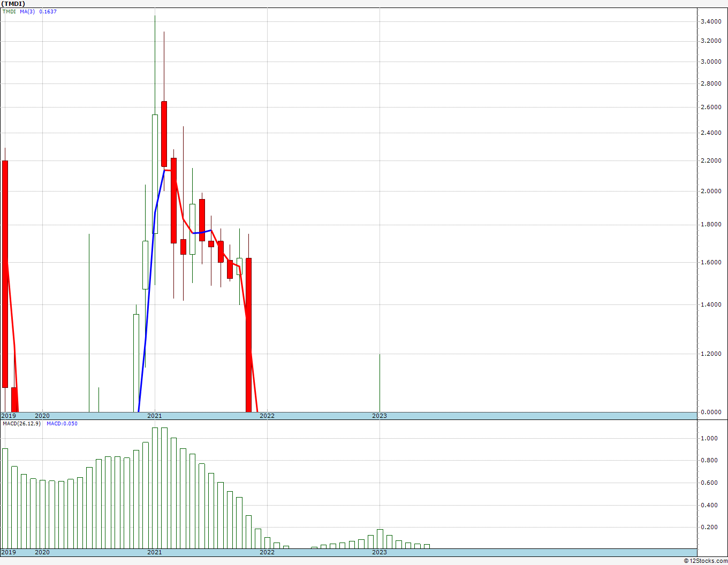
Task: Click the 2022 label on the price chart axis
Action: pos(267,416)
